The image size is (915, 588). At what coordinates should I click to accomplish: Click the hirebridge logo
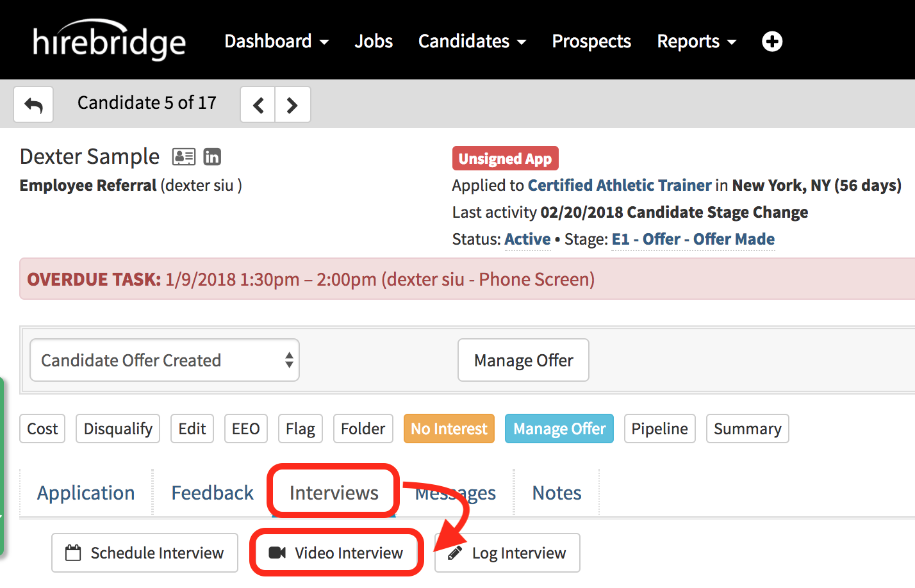(x=109, y=40)
